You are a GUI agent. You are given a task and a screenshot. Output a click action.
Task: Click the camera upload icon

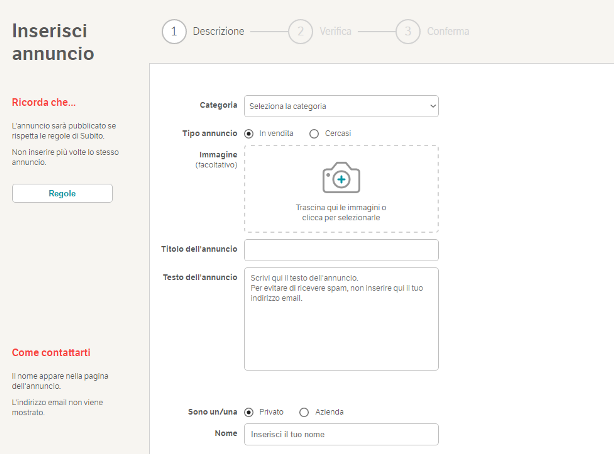point(341,178)
